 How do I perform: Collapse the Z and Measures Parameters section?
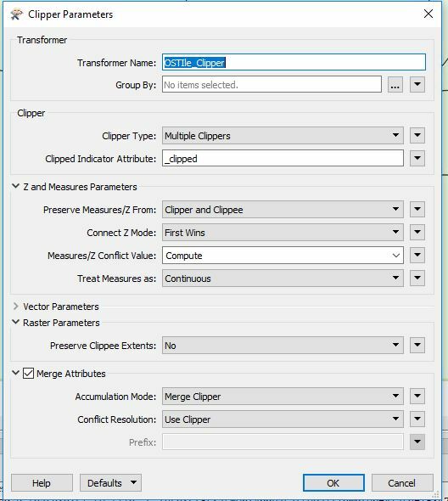[x=15, y=186]
